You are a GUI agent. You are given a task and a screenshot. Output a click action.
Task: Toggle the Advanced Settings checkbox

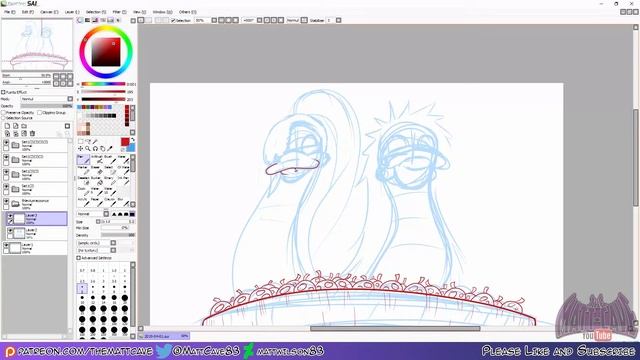tap(79, 258)
